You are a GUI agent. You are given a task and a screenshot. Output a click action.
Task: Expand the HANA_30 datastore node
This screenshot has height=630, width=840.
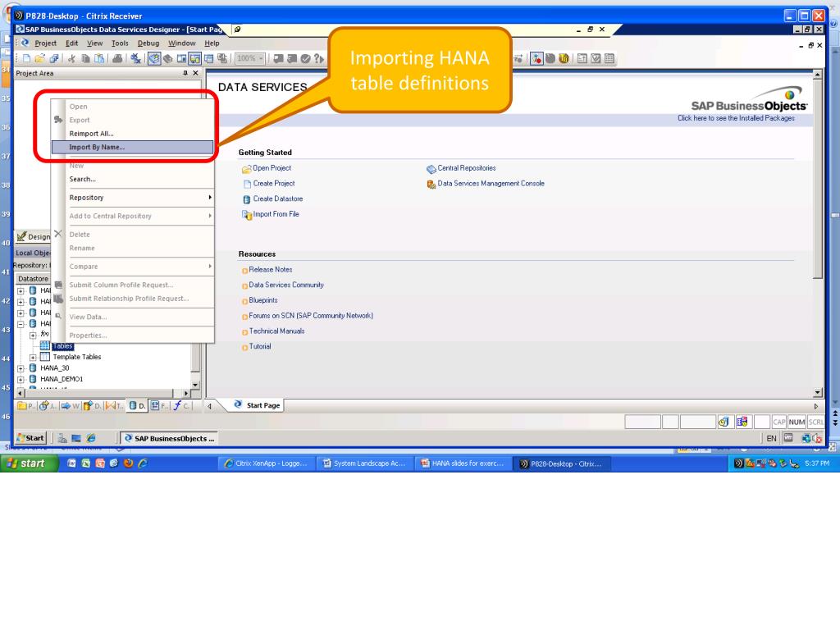[21, 368]
